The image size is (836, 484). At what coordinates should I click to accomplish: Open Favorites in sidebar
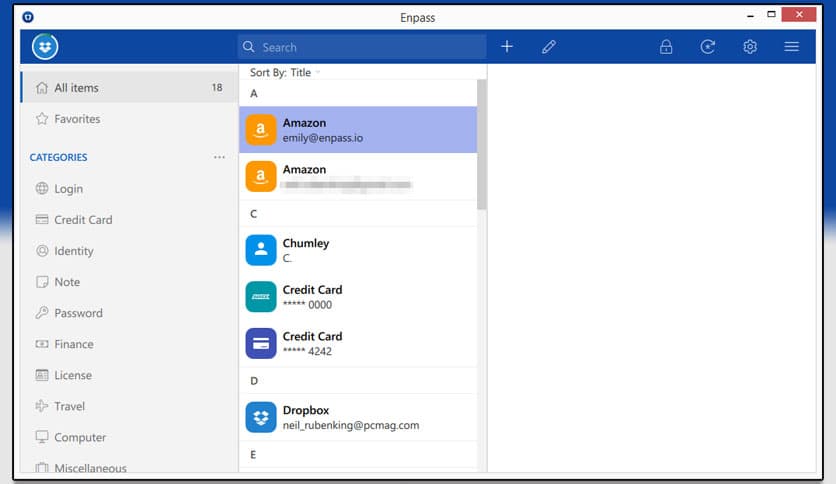[129, 119]
